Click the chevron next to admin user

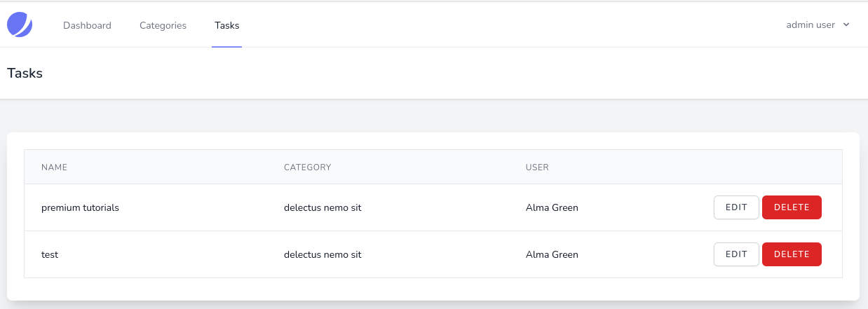(846, 25)
